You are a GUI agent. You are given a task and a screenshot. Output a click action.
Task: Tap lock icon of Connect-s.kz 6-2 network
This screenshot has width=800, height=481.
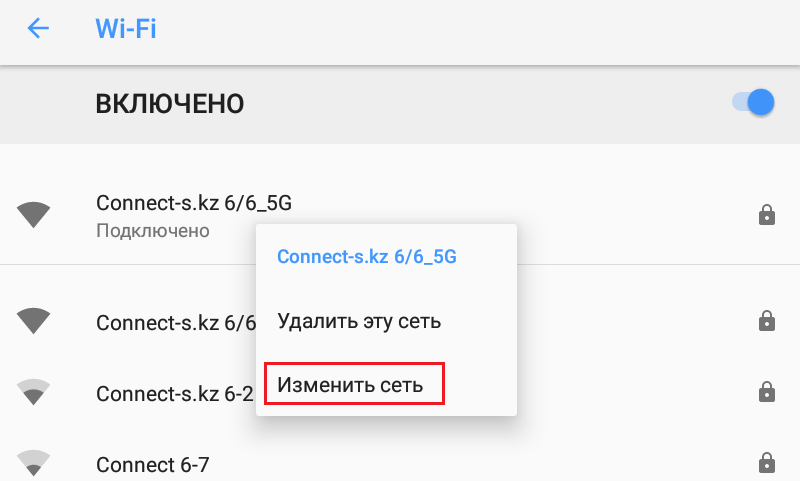tap(766, 392)
